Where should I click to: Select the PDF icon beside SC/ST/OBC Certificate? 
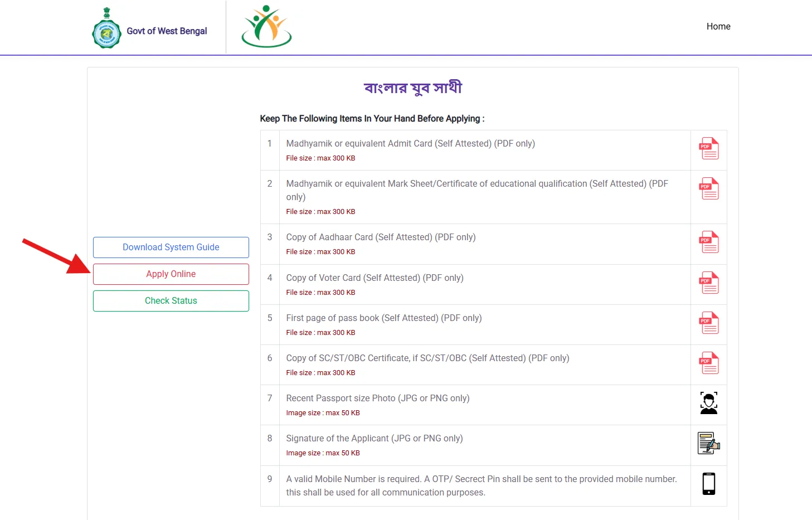[708, 363]
